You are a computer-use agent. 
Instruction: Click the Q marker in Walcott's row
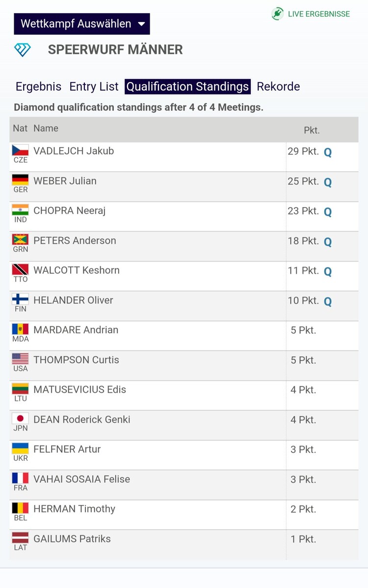pos(328,271)
